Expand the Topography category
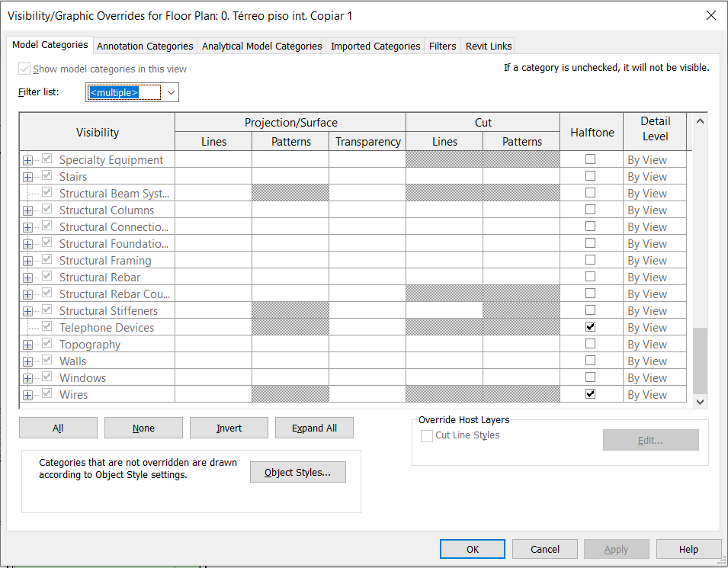Screen dimensions: 728x568 (27, 344)
